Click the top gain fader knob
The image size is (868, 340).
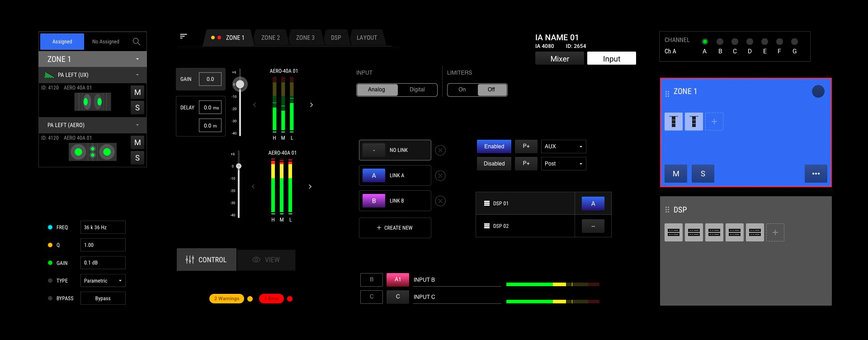pyautogui.click(x=240, y=84)
